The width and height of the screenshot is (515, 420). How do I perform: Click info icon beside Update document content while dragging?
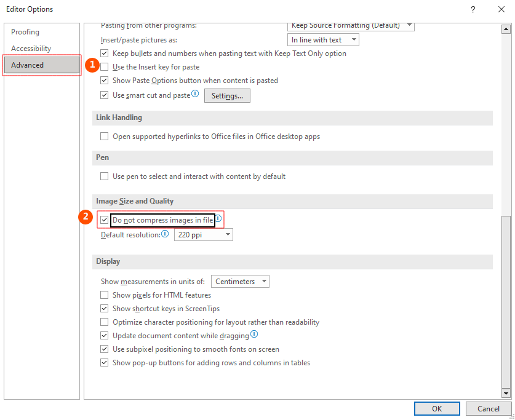tap(254, 335)
